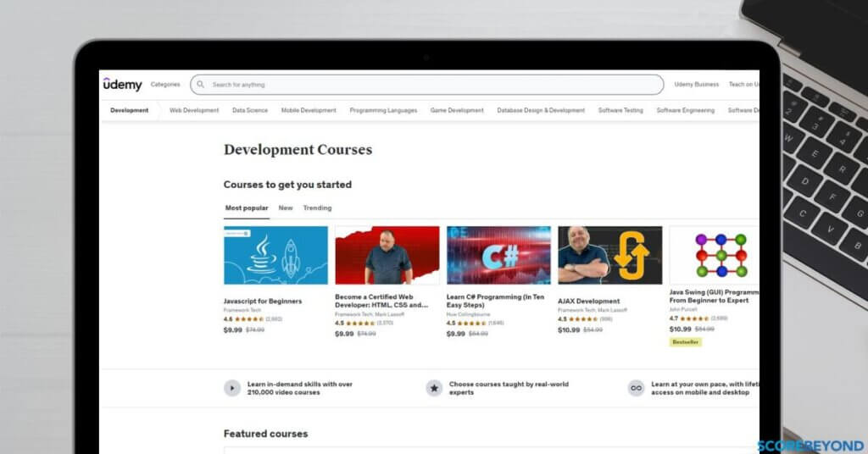Open AJAX Development course thumbnail
This screenshot has height=454, width=868.
coord(610,255)
